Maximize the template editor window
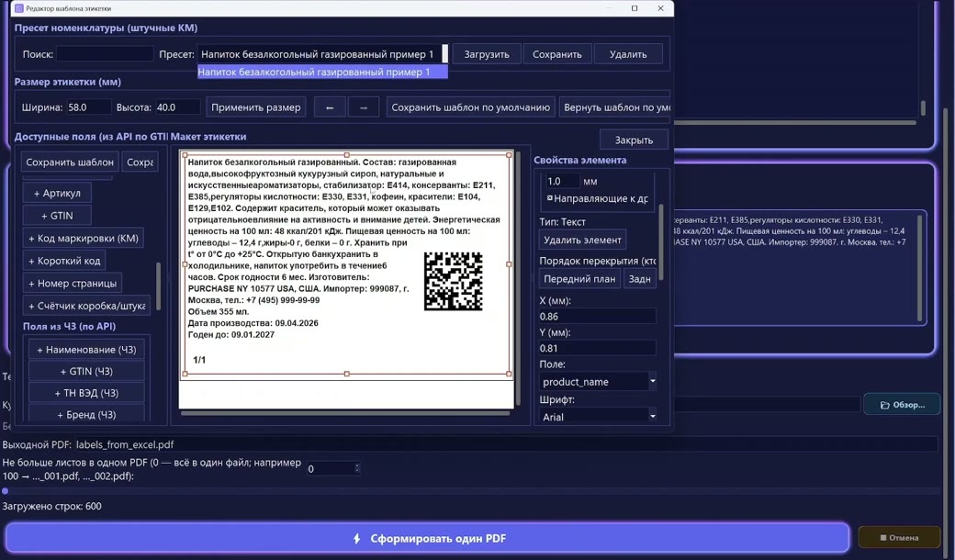Viewport: 955px width, 560px height. pos(635,8)
